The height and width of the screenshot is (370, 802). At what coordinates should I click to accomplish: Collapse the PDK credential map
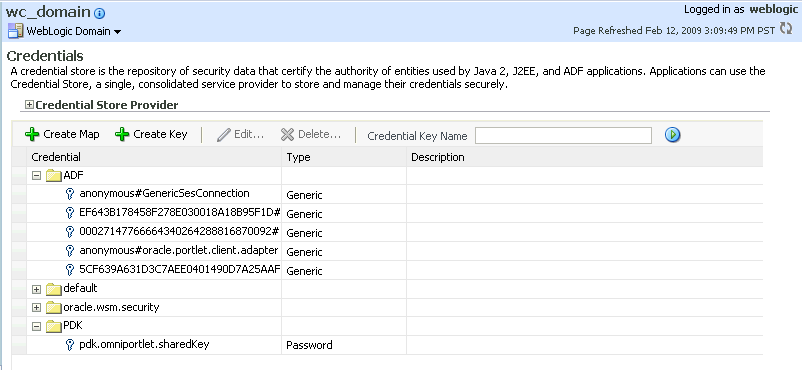point(36,327)
